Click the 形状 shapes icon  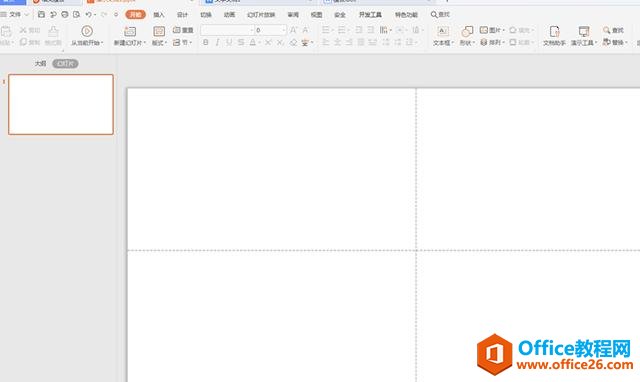tap(467, 31)
